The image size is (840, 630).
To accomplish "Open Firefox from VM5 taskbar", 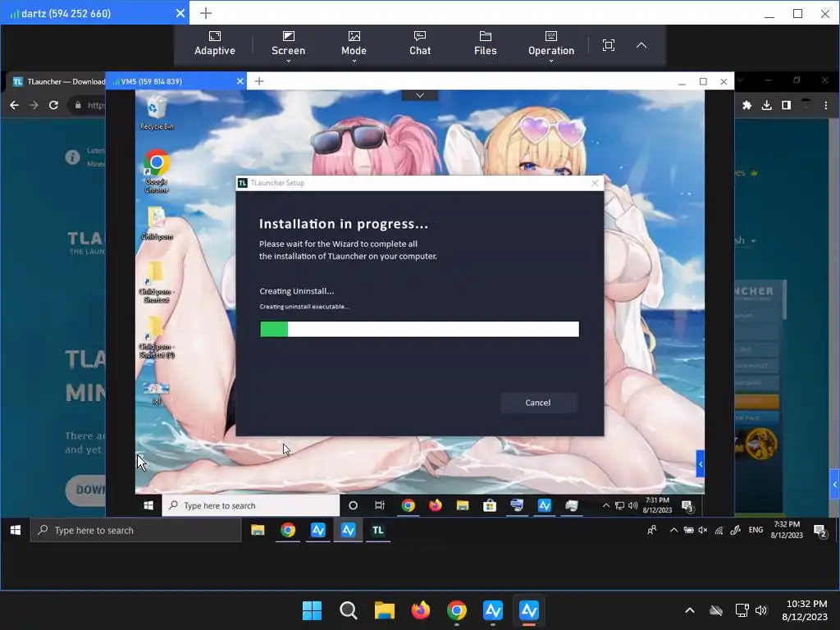I will (436, 505).
